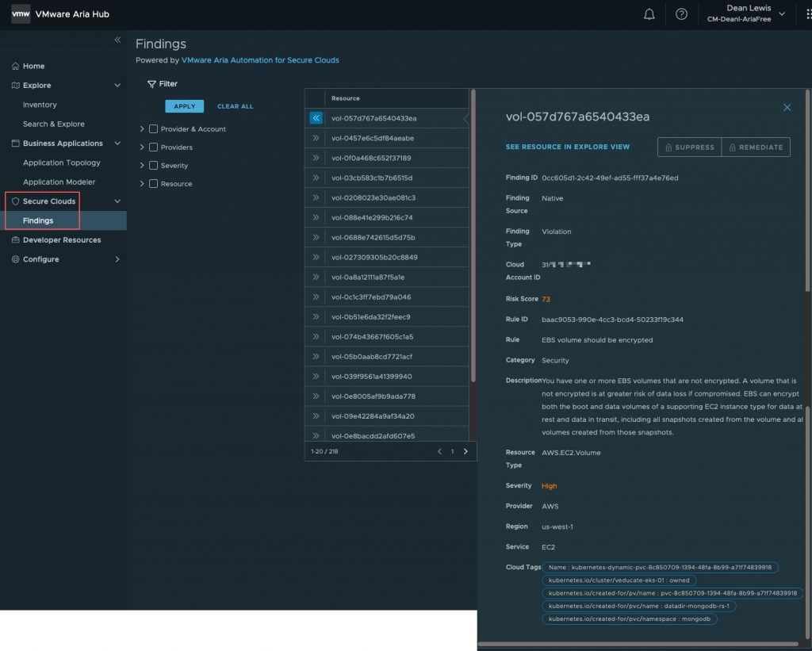Close the vol-057d767a6540433ea detail panel
The width and height of the screenshot is (812, 651).
(787, 107)
